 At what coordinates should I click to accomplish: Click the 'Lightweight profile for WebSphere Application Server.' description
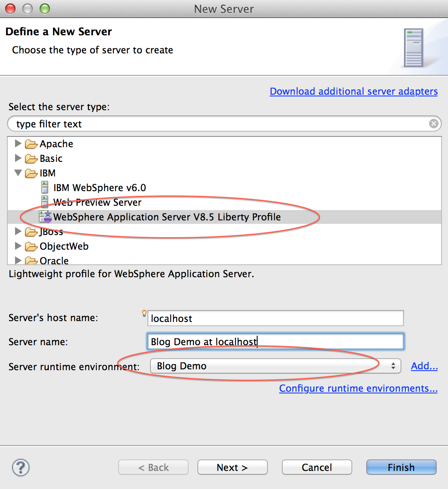click(131, 274)
